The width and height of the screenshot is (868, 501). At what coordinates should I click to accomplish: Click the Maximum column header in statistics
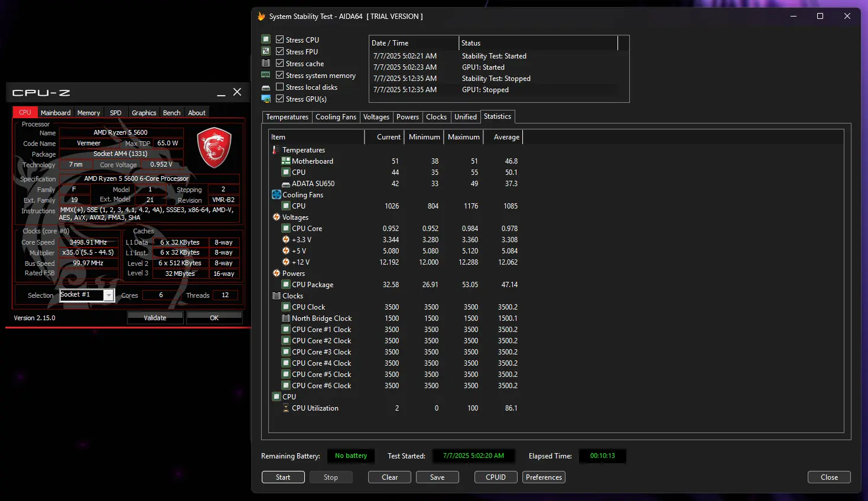pyautogui.click(x=464, y=137)
